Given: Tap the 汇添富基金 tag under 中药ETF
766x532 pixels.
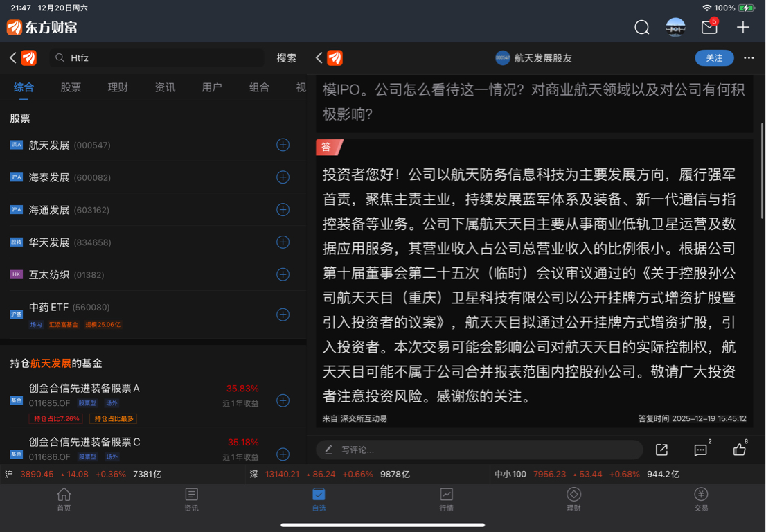Looking at the screenshot, I should [63, 324].
